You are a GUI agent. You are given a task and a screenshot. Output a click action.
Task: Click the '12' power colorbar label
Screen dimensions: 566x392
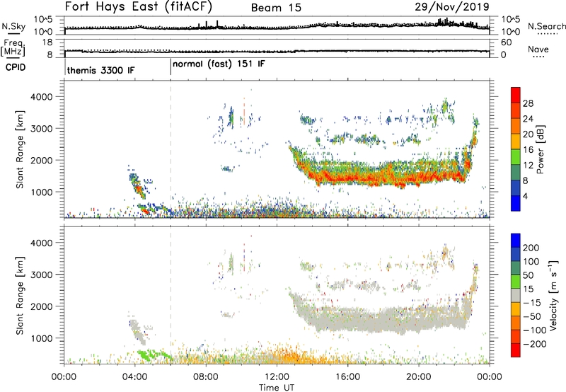coord(528,166)
